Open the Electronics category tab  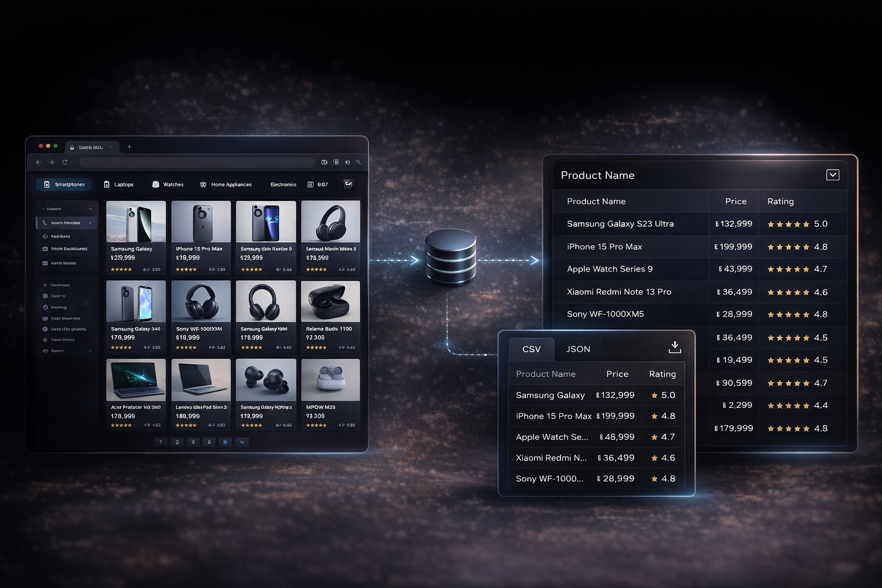point(283,184)
